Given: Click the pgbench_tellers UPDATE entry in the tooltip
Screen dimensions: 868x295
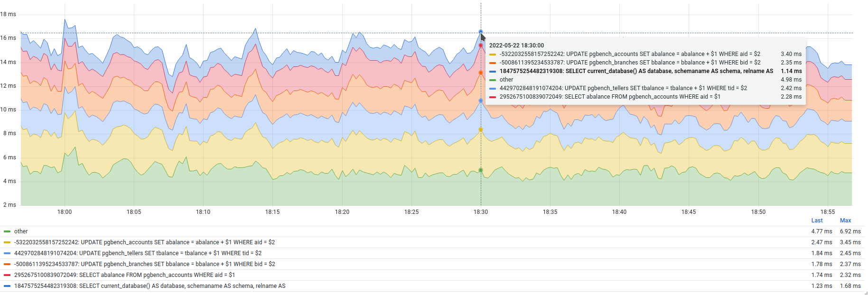Looking at the screenshot, I should [x=623, y=88].
